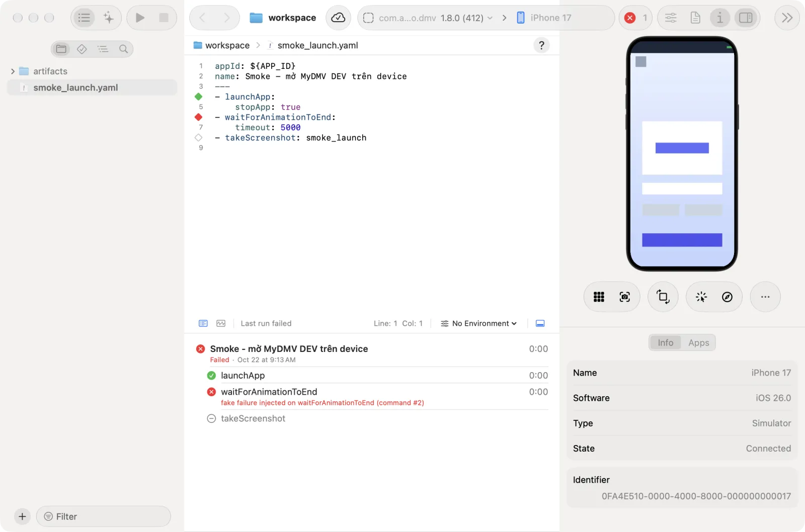The height and width of the screenshot is (532, 805).
Task: Click the iPhone simulator screen preview
Action: click(682, 154)
